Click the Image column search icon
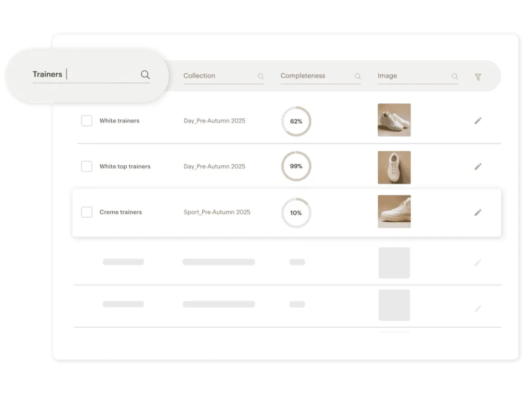 (455, 76)
